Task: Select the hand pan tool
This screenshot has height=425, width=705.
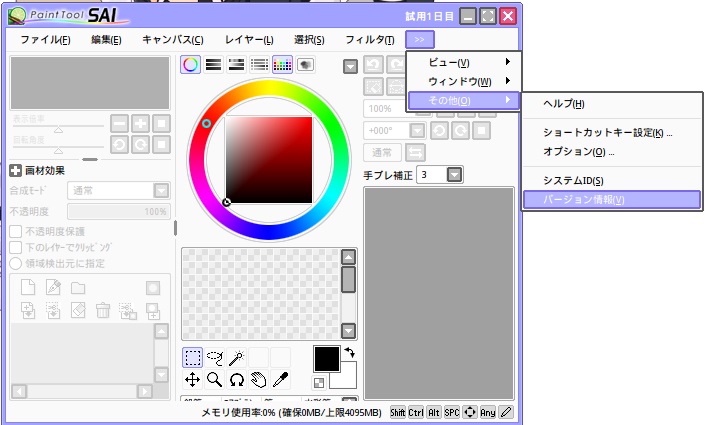Action: [x=259, y=380]
